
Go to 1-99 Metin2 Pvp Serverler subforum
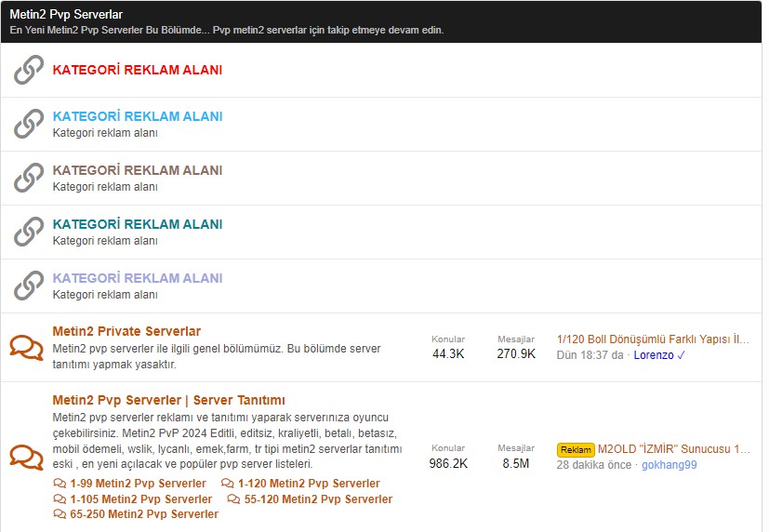138,484
